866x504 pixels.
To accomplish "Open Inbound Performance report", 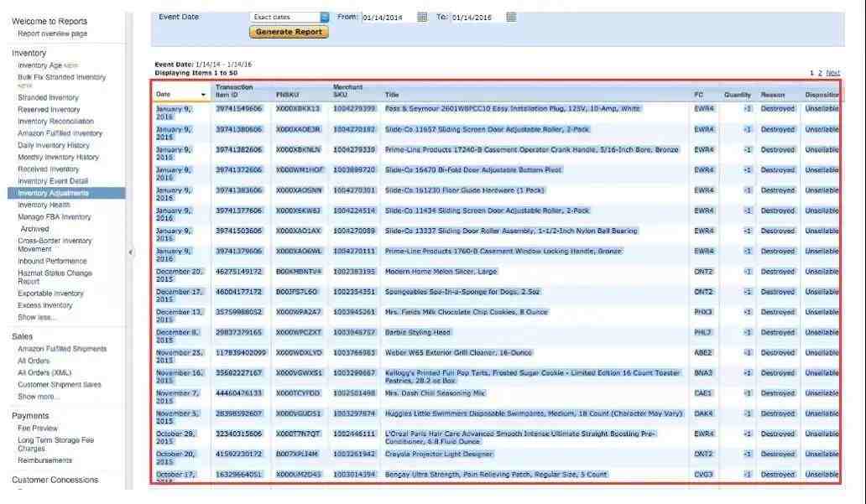I will coord(53,261).
